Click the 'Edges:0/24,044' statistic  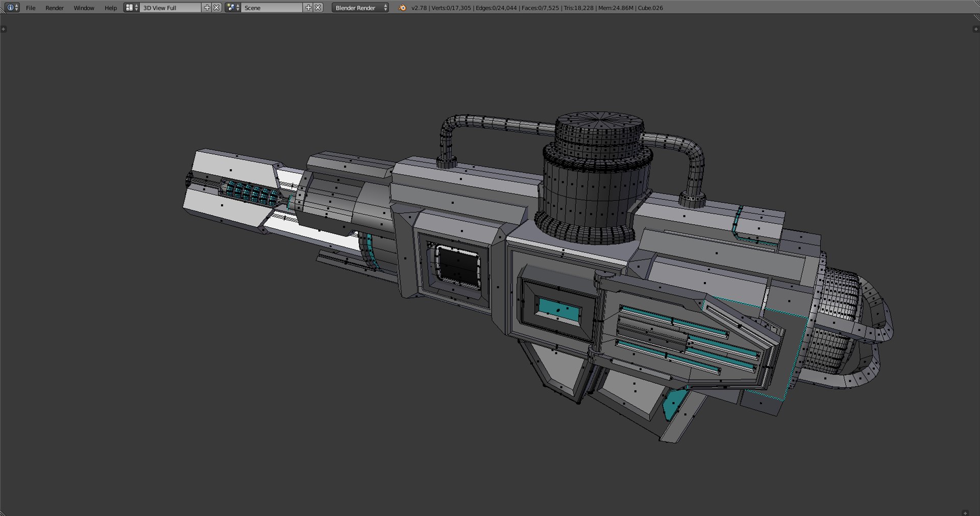pos(496,8)
